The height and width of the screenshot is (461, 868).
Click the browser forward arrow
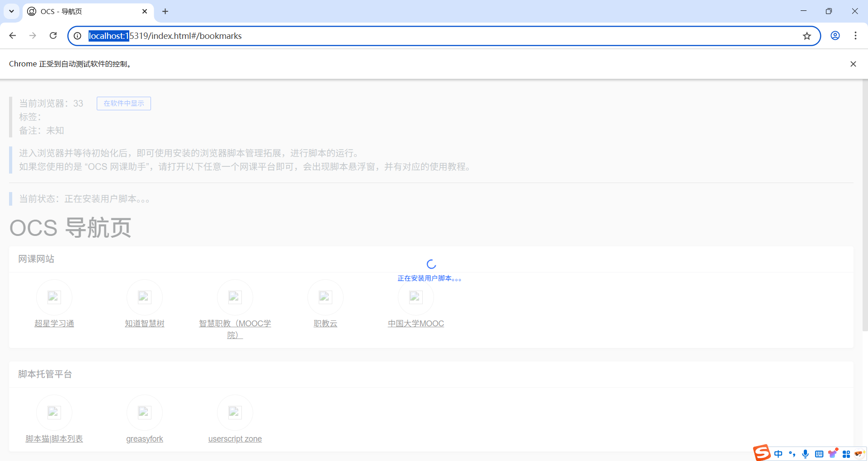click(33, 36)
